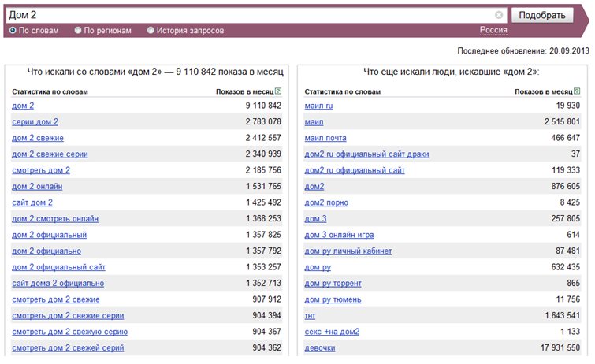
Task: Open the "дом 2 свежие серии" link
Action: coord(50,154)
